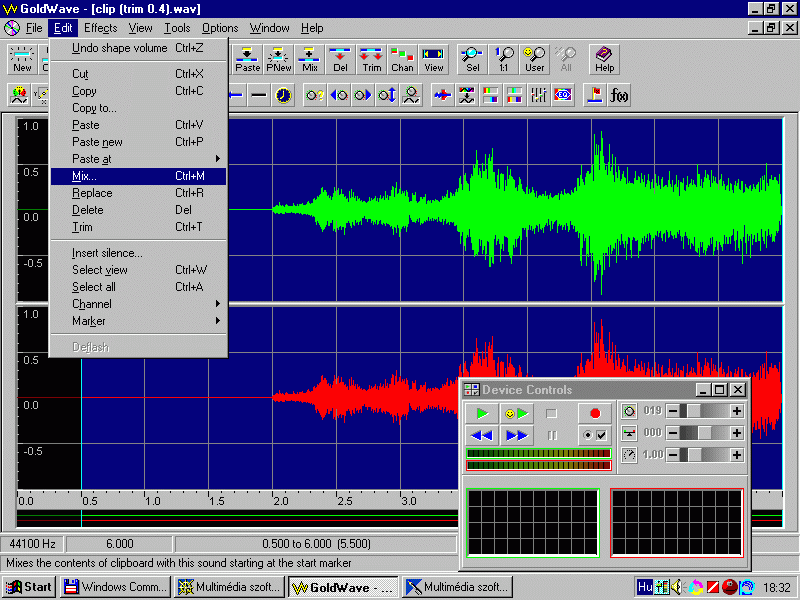Open device properties button with checkmark

[x=594, y=435]
